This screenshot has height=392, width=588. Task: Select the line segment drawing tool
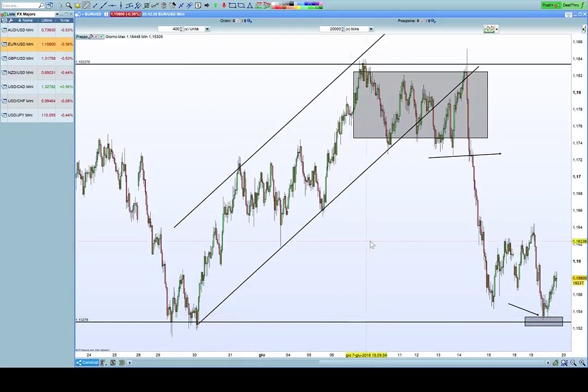click(95, 5)
